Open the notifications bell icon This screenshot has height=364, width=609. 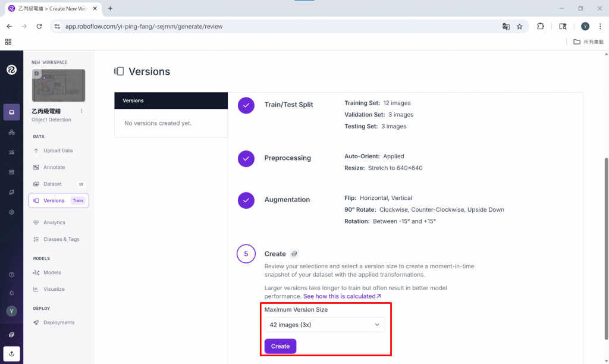[x=12, y=293]
